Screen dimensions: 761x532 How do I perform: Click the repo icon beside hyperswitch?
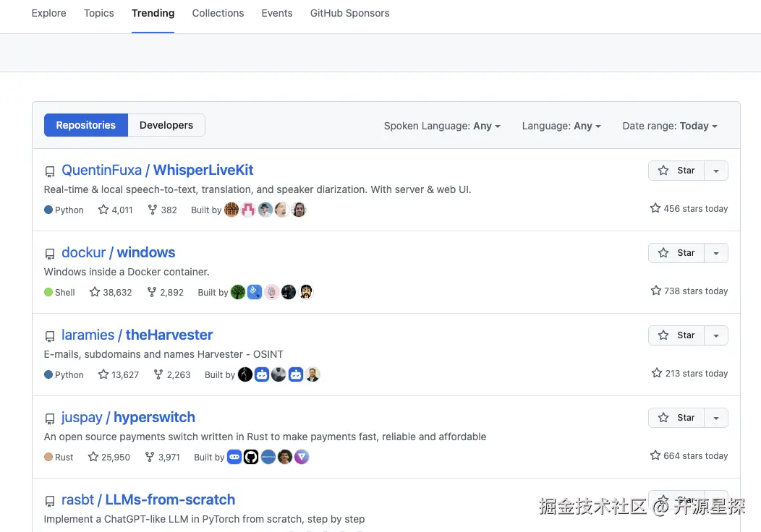[49, 419]
